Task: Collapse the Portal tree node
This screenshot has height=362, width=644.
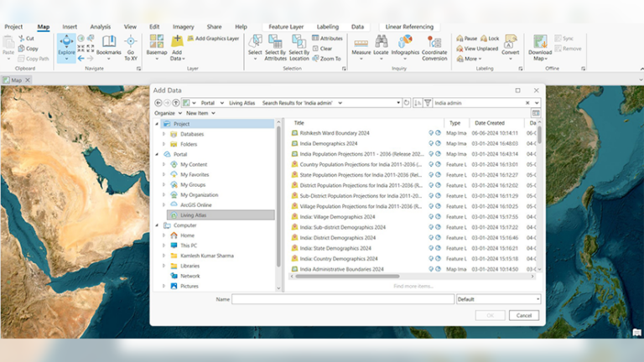Action: (x=157, y=154)
